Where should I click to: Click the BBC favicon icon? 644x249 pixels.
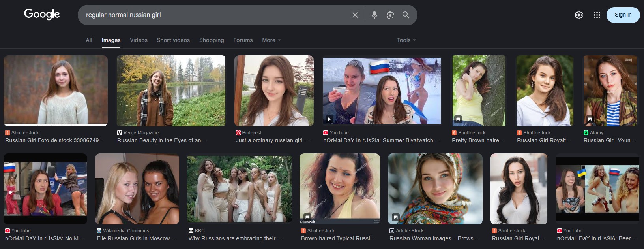(191, 231)
